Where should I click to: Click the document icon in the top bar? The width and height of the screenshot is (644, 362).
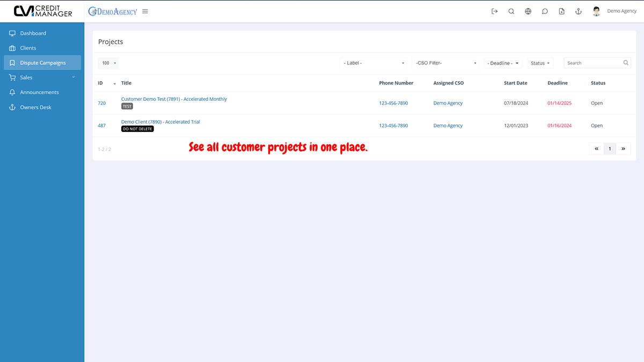coord(561,11)
